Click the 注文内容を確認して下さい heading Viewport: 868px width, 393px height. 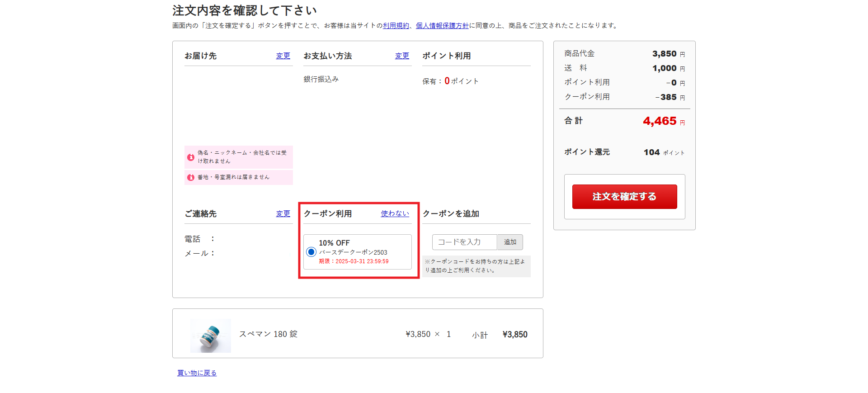tap(245, 10)
